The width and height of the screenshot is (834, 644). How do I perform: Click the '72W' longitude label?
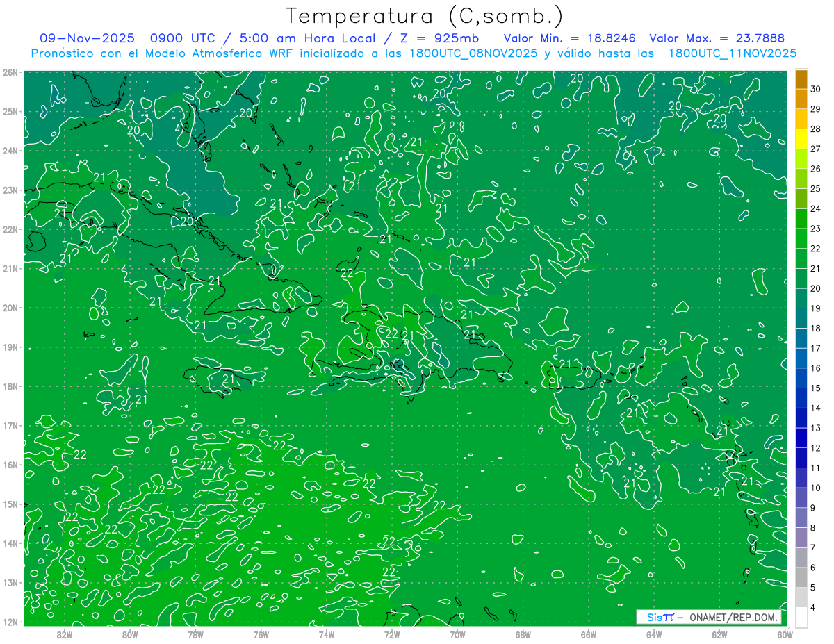(392, 634)
